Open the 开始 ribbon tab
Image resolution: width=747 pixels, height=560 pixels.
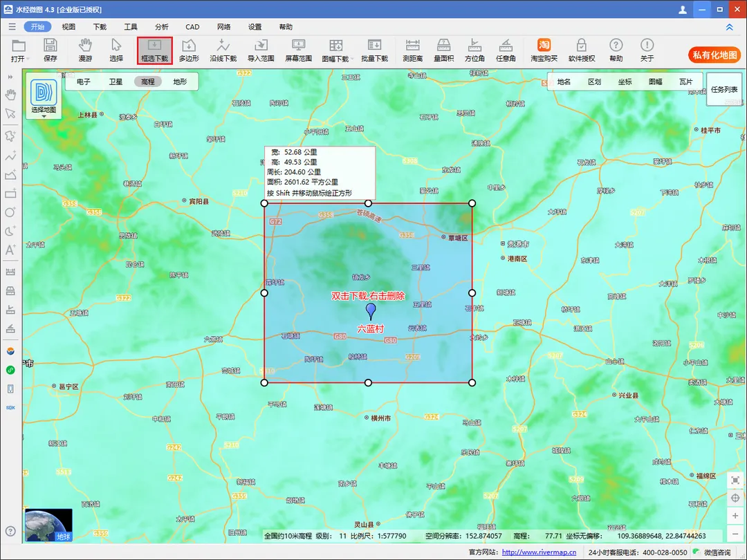coord(37,27)
